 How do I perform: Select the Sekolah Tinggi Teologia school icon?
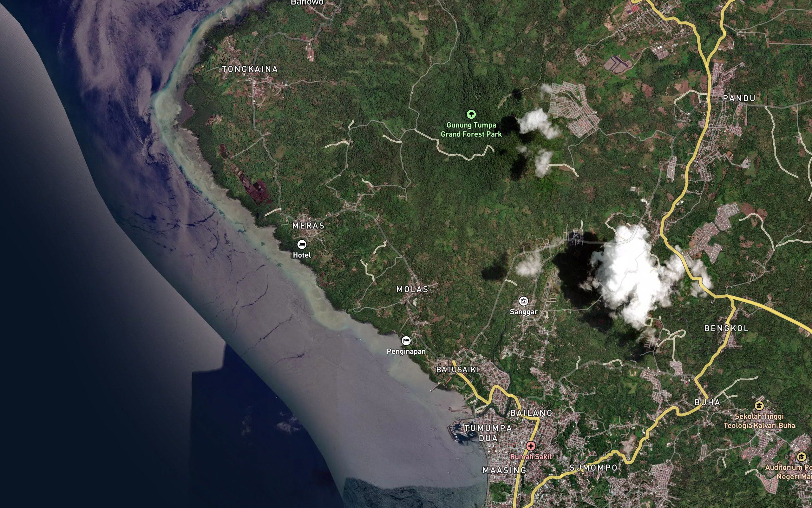[759, 405]
